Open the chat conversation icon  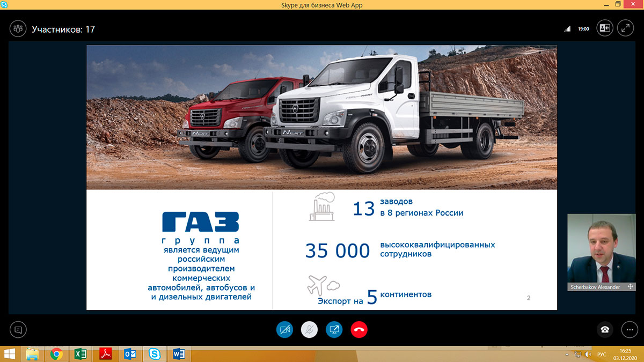coord(18,329)
